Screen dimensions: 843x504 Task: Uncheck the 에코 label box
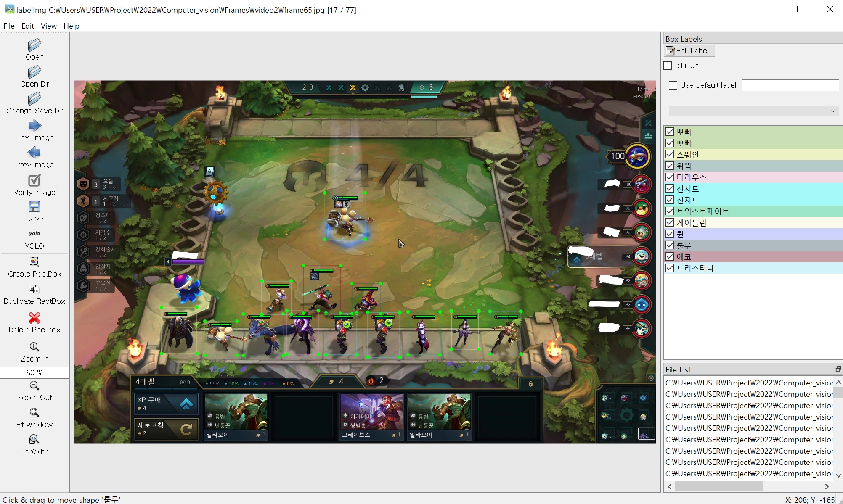670,256
